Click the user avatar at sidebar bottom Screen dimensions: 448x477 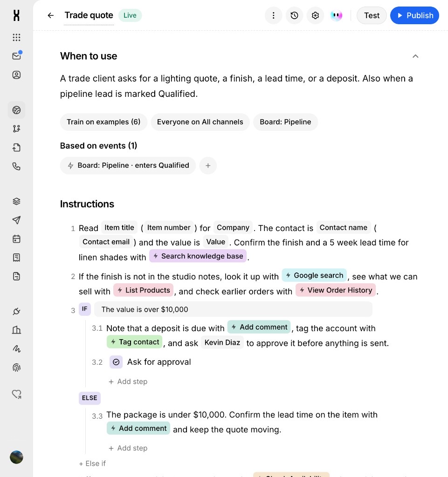click(x=16, y=457)
